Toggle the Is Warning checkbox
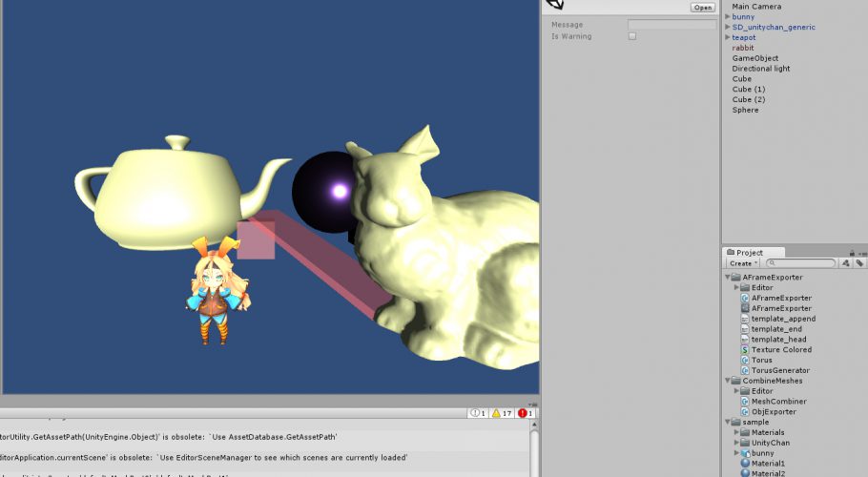This screenshot has width=868, height=477. (632, 36)
